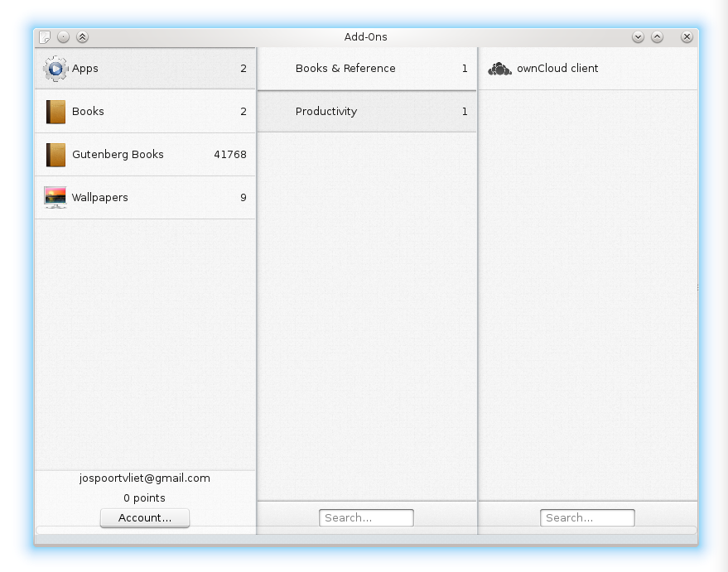Click the Apps gear icon
The width and height of the screenshot is (728, 572).
55,69
